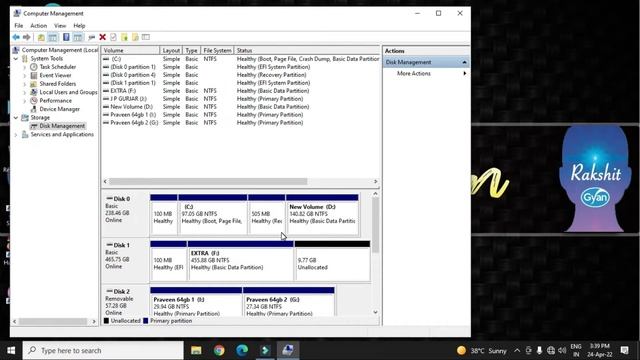
Task: Click the checkmark Properties toolbar icon
Action: [x=113, y=37]
